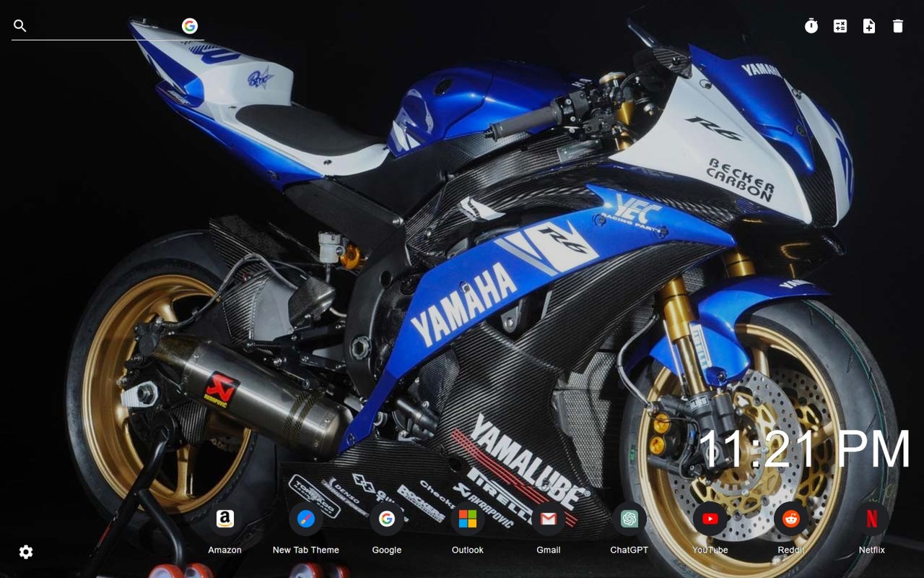Image resolution: width=924 pixels, height=578 pixels.
Task: Click the New Tab Theme text label
Action: pos(306,550)
